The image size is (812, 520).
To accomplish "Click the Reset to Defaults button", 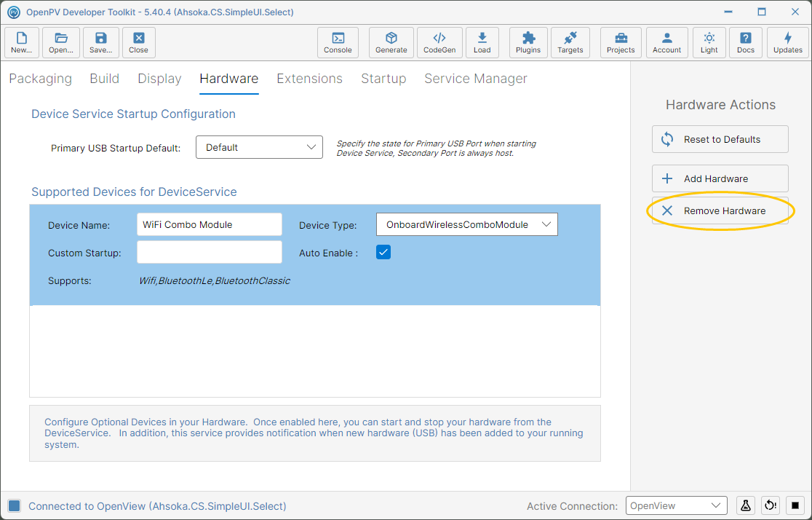I will [x=720, y=139].
